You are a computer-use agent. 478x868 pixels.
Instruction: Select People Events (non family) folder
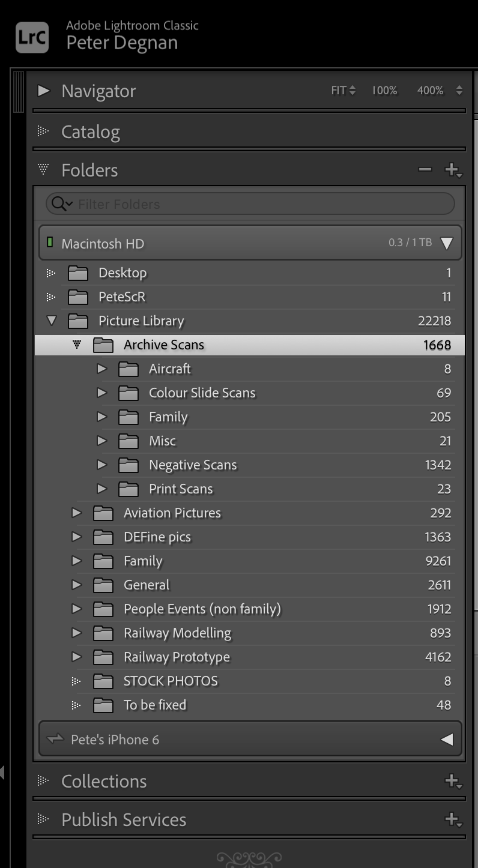[x=202, y=609]
